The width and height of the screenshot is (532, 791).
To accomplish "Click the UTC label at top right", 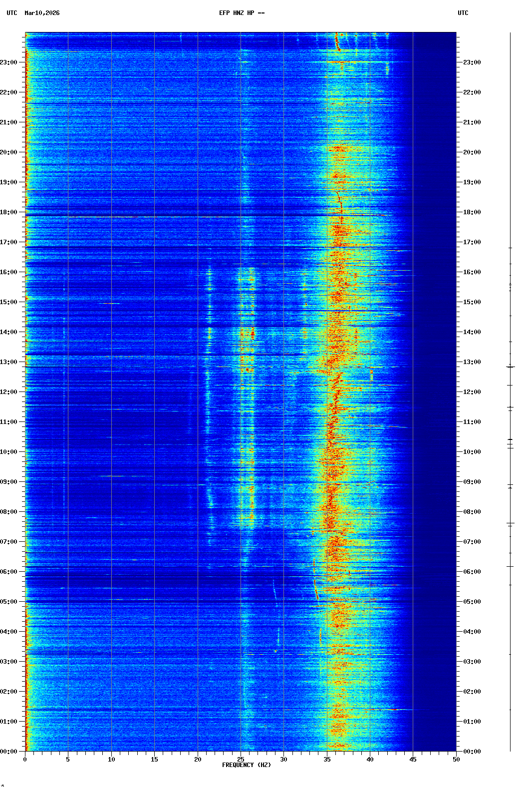I will (463, 13).
